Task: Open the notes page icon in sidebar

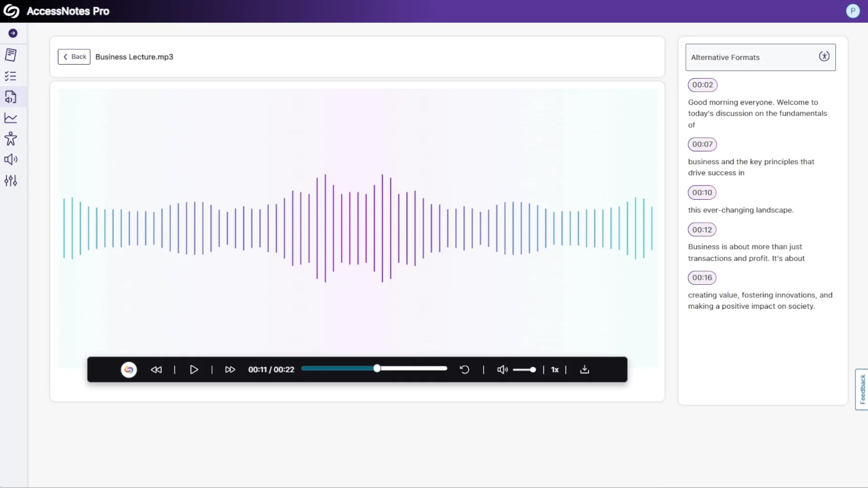Action: pos(11,55)
